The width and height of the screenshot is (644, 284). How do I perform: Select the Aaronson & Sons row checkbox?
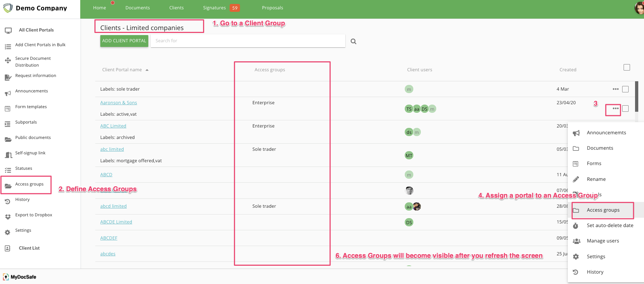click(x=625, y=109)
